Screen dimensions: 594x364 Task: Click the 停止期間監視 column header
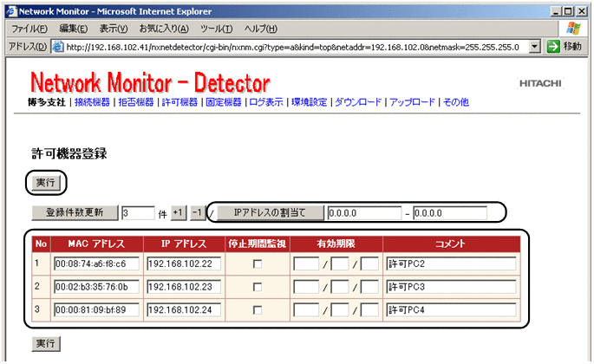258,244
